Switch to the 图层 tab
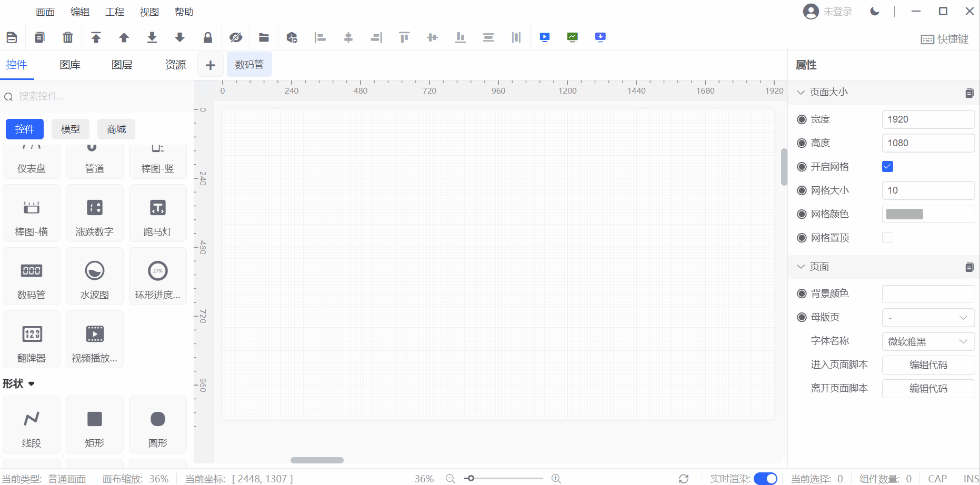 click(122, 65)
